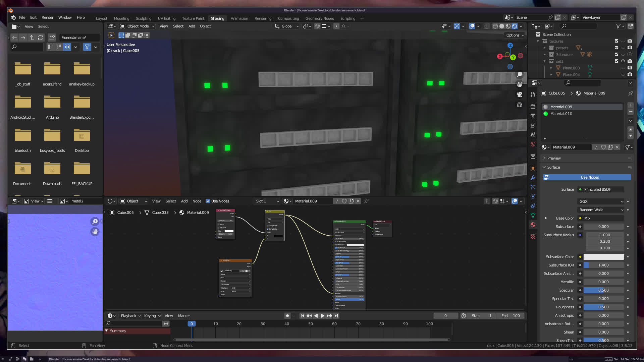Open the Object Mode dropdown
The width and height of the screenshot is (644, 362).
click(138, 26)
